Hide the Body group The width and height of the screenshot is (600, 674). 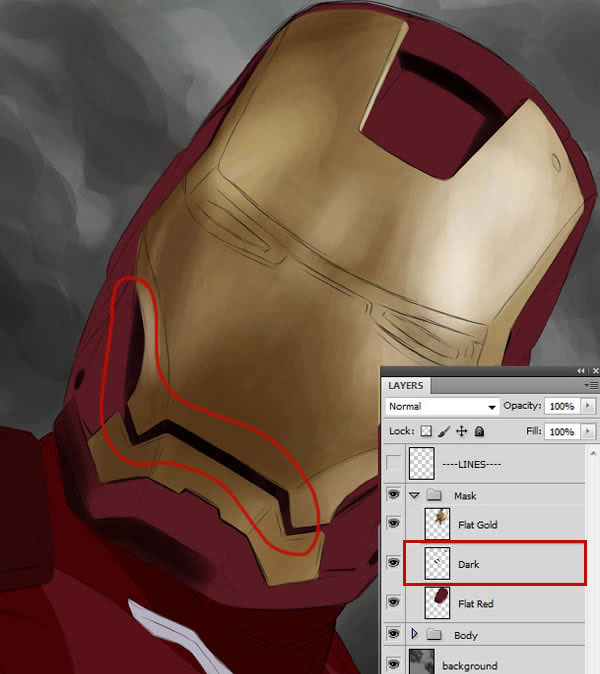pyautogui.click(x=393, y=634)
